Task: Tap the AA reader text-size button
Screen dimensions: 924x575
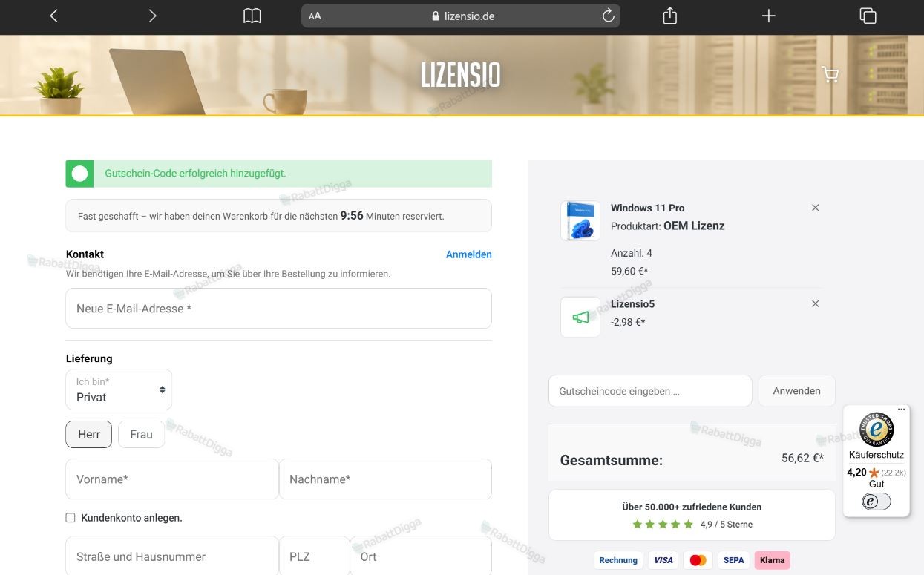Action: click(315, 16)
